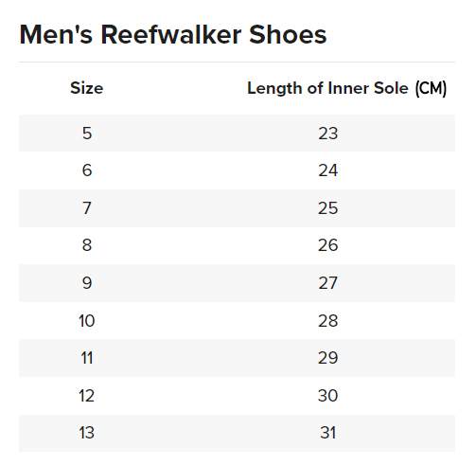Select size 9 in the table
The height and width of the screenshot is (465, 476).
tap(87, 283)
